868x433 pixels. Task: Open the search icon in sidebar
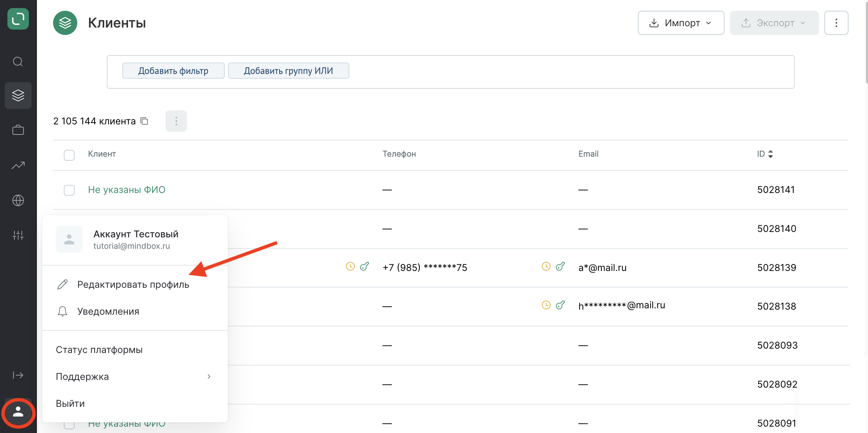coord(18,62)
